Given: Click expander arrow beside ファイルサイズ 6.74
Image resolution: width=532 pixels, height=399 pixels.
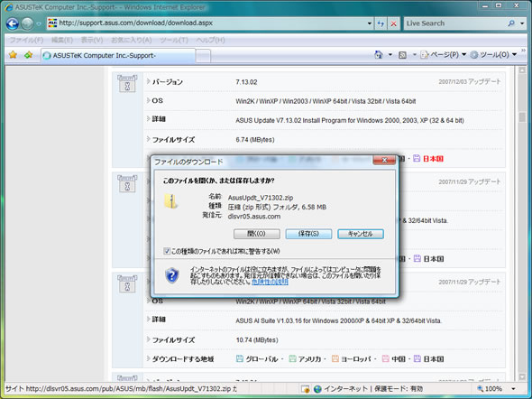Looking at the screenshot, I should [x=148, y=139].
